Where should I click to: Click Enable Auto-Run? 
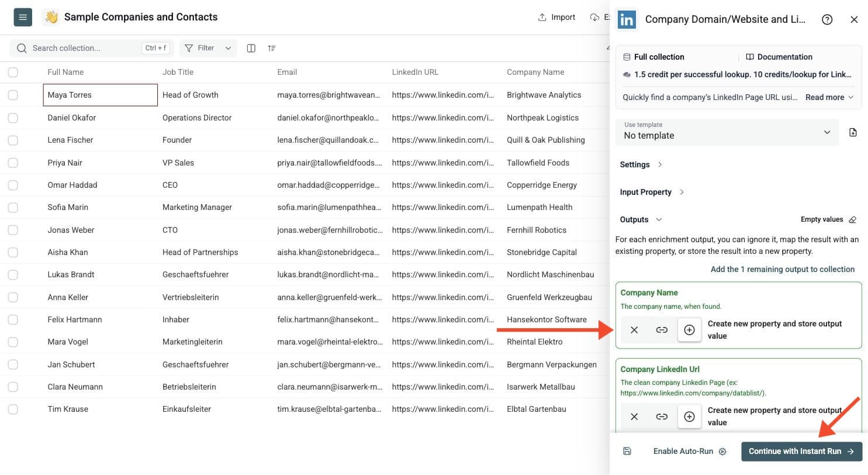pos(690,451)
